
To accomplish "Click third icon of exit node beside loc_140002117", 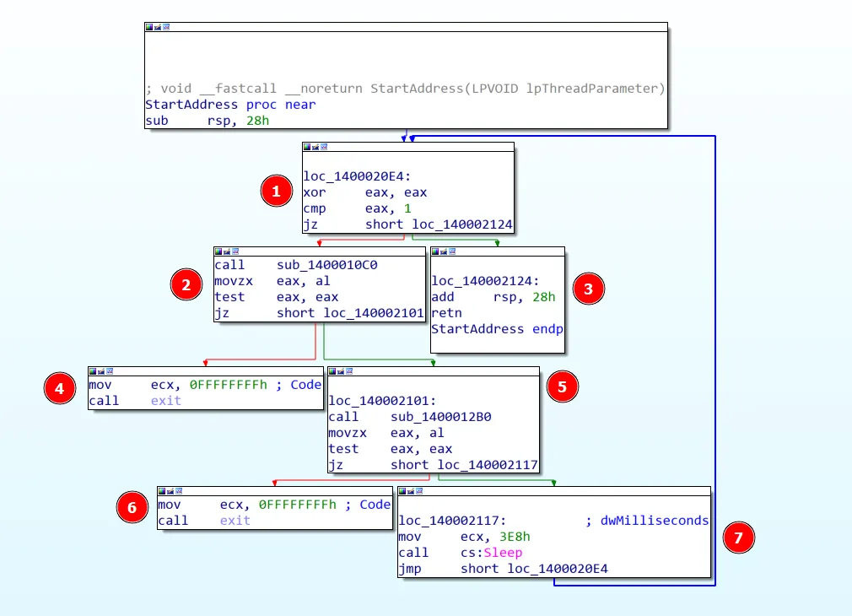I will tap(179, 491).
